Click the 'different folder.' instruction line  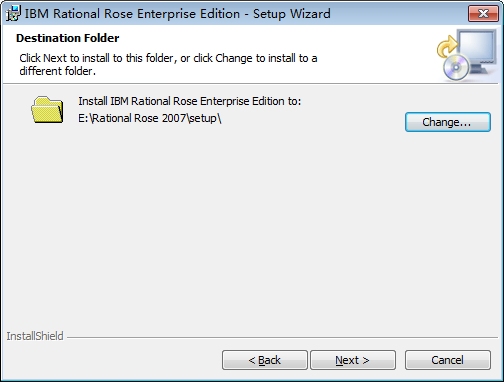coord(58,71)
